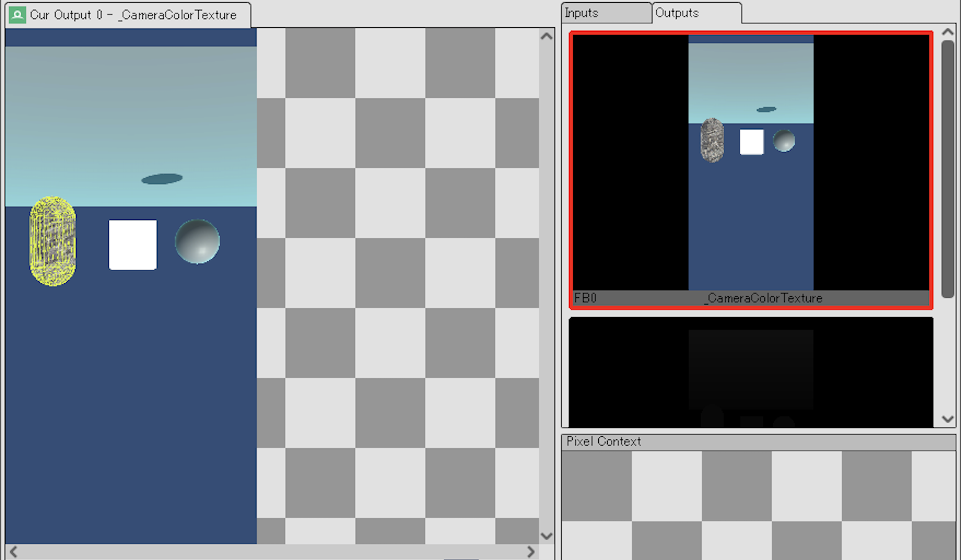Click the texture view scrollbar up arrow
The width and height of the screenshot is (961, 560).
tap(547, 35)
